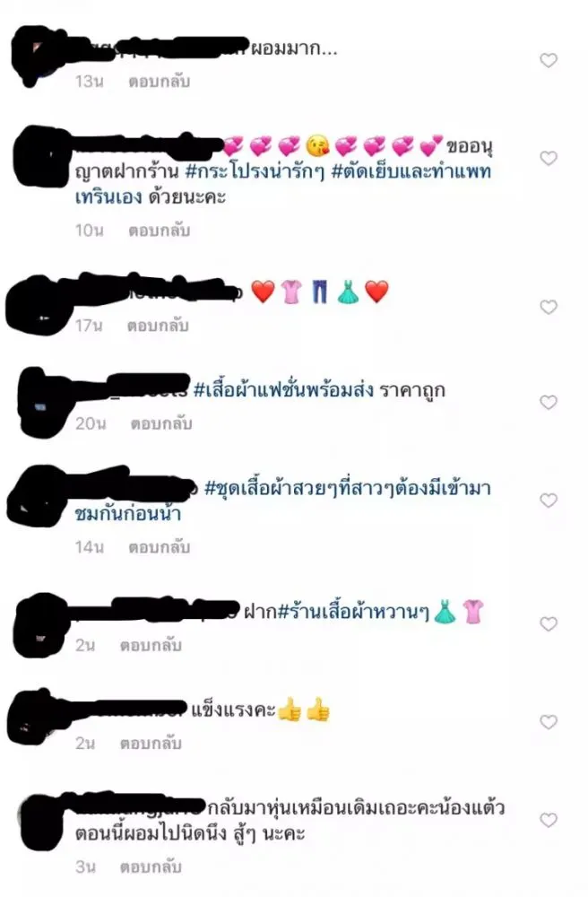588x897 pixels.
Task: Open hashtag #เสื้อผ้าแฟชั่นพร้อมส่ง
Action: (x=283, y=390)
